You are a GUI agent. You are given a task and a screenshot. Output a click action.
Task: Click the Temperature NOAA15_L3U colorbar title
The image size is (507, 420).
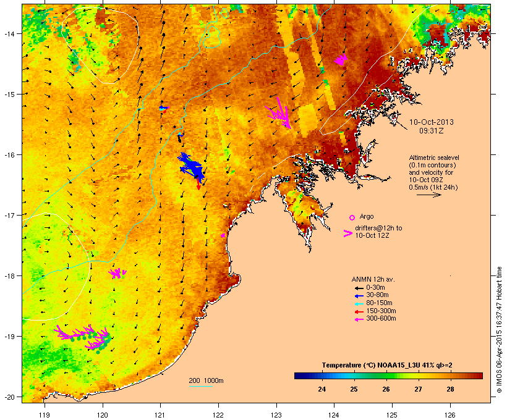pyautogui.click(x=387, y=366)
